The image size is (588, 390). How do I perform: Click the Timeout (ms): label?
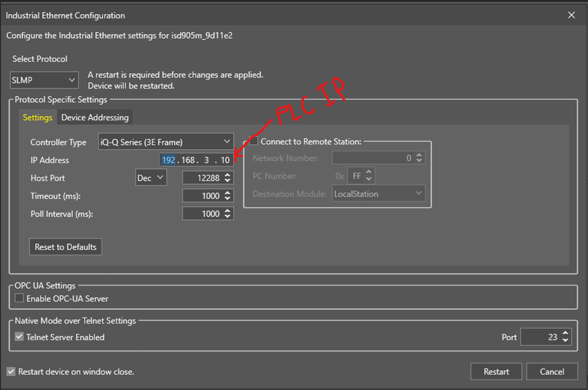pyautogui.click(x=55, y=196)
